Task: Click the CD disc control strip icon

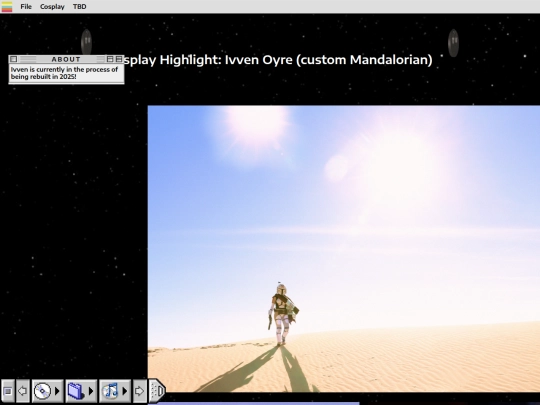Action: point(42,391)
